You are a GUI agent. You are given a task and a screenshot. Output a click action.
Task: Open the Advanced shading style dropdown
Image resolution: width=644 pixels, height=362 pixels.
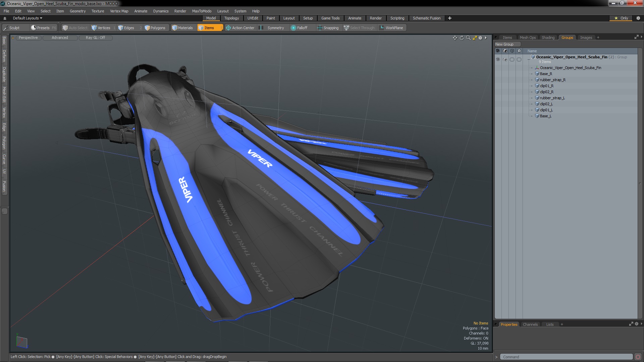pyautogui.click(x=60, y=38)
